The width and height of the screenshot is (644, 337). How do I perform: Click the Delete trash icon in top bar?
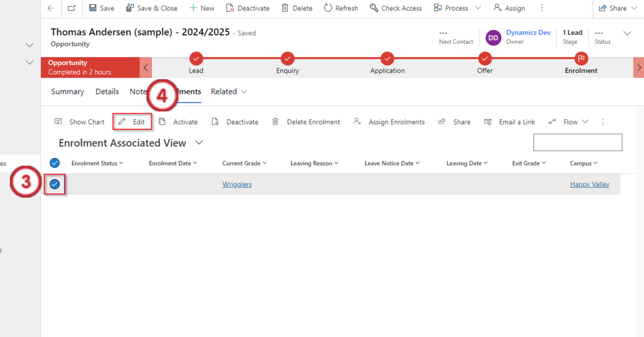point(285,8)
